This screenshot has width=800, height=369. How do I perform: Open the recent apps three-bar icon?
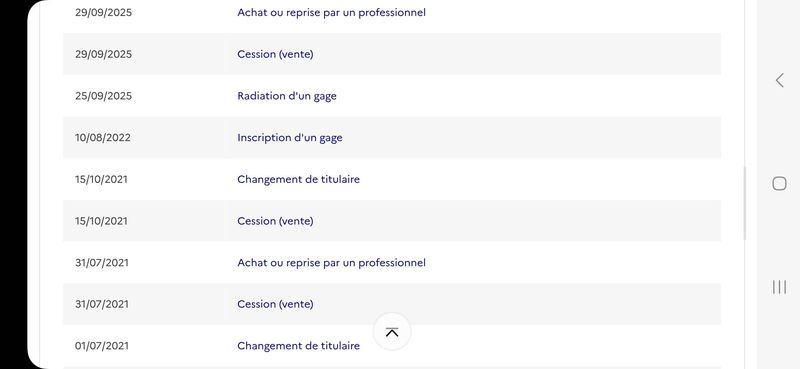click(x=779, y=287)
